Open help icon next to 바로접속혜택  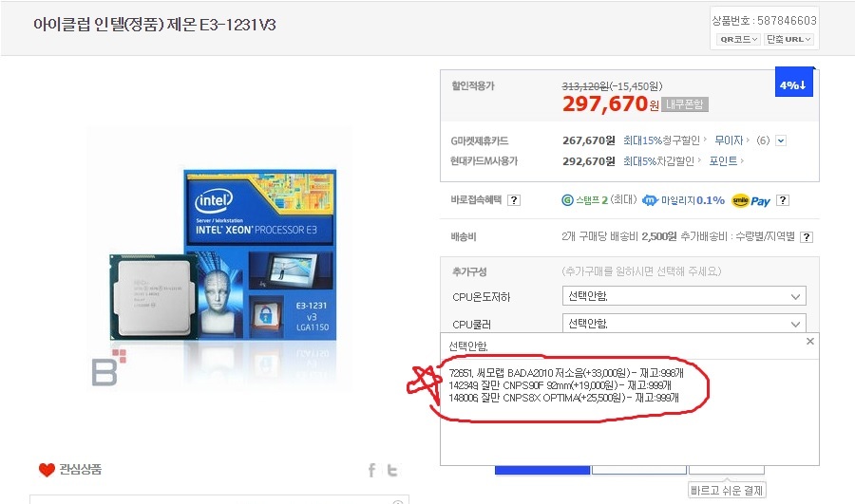click(514, 200)
